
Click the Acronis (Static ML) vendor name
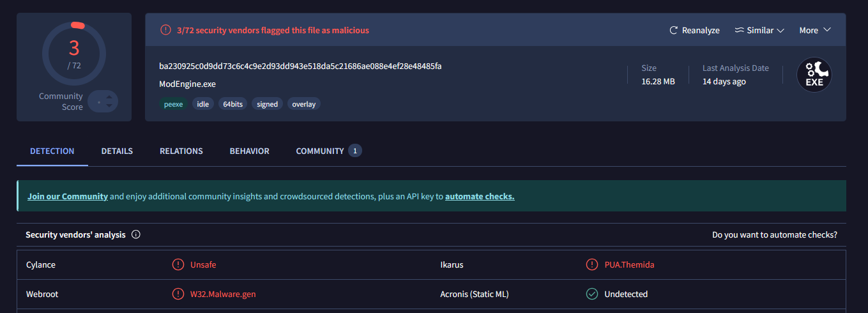coord(475,294)
